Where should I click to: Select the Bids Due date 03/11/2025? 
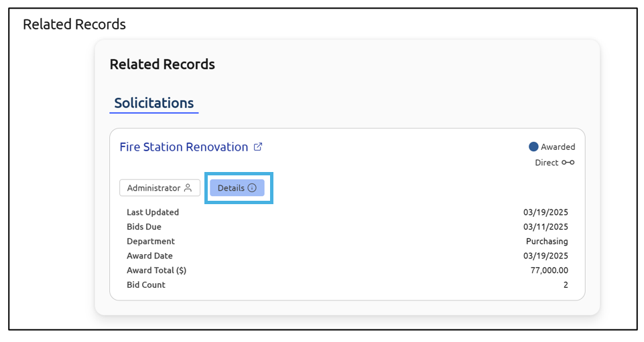[545, 227]
